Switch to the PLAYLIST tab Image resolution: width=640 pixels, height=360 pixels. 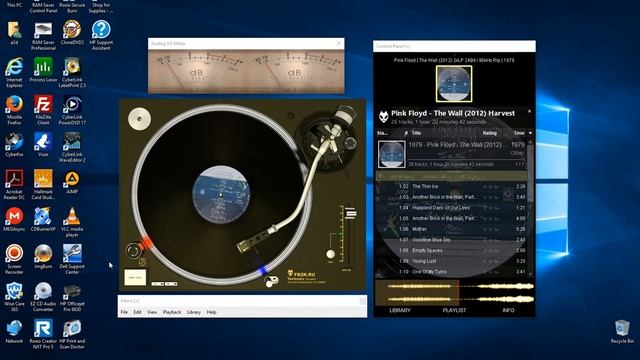tap(454, 310)
